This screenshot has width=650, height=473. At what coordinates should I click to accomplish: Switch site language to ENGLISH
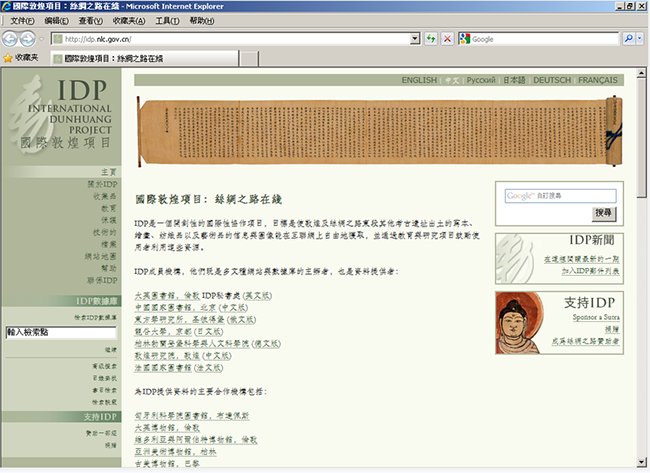(x=419, y=80)
